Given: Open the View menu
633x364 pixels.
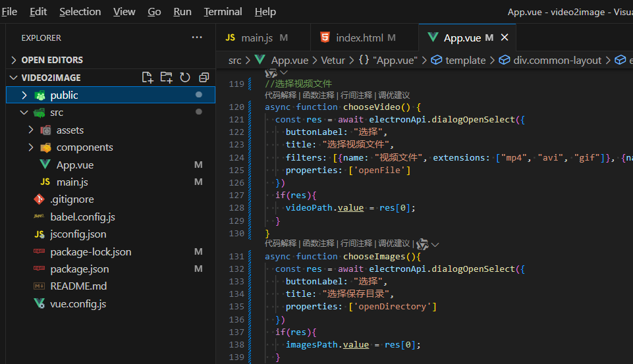Looking at the screenshot, I should [124, 12].
